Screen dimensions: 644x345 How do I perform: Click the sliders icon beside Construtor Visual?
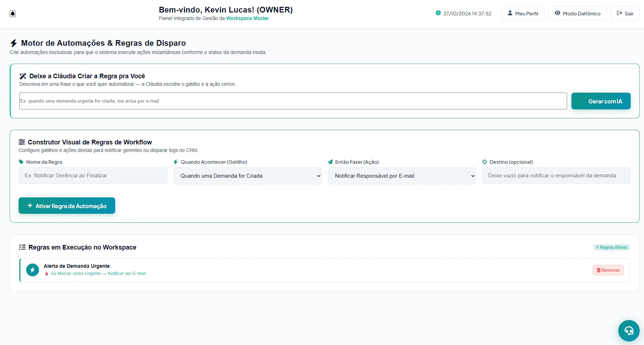22,142
